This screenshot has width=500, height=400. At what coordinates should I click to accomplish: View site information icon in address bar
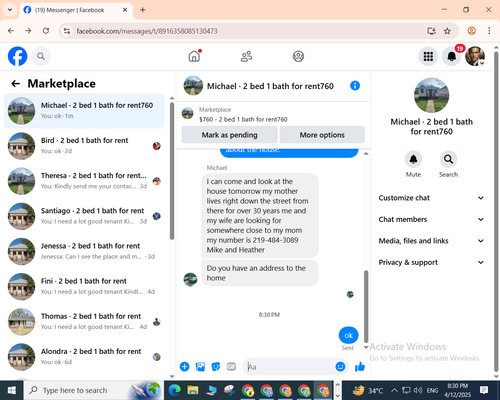67,31
